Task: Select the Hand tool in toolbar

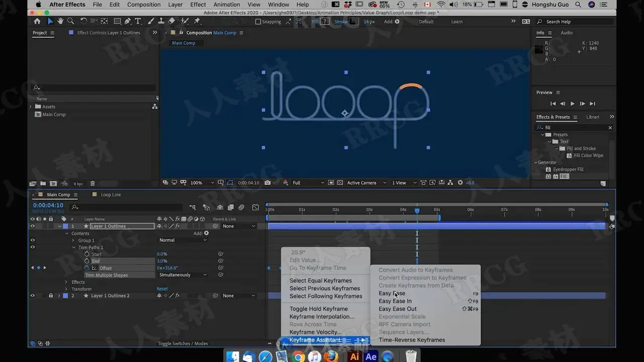Action: point(60,21)
